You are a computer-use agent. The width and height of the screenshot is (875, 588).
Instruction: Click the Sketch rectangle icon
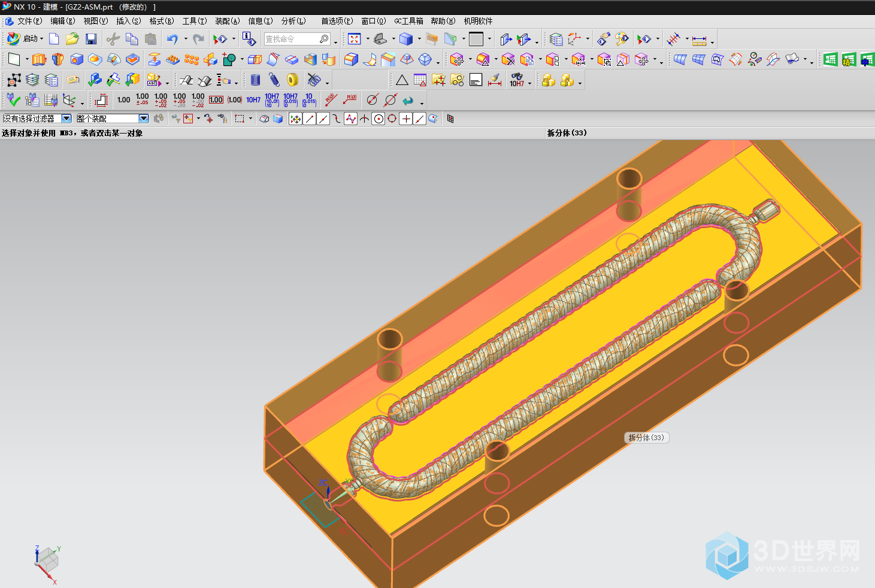[x=14, y=59]
